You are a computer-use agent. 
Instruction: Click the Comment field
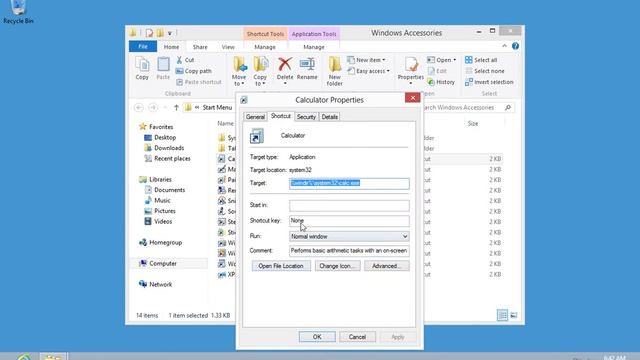coord(349,251)
